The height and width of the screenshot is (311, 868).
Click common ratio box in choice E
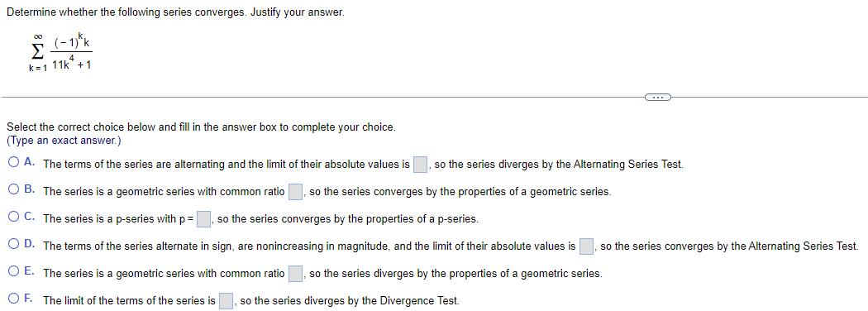[296, 274]
